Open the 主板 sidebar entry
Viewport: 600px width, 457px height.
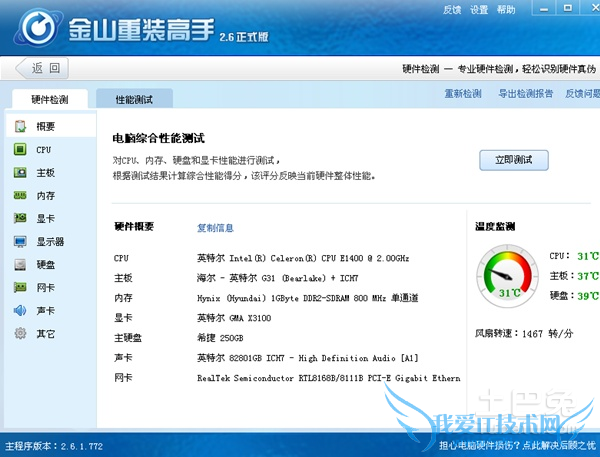(x=51, y=173)
